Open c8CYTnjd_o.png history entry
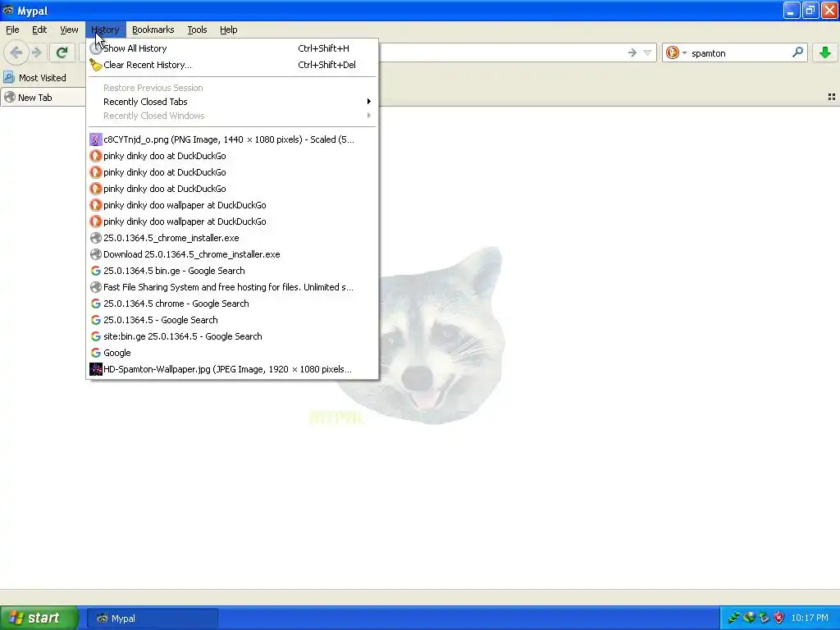Screen dimensions: 840x630 (x=232, y=139)
